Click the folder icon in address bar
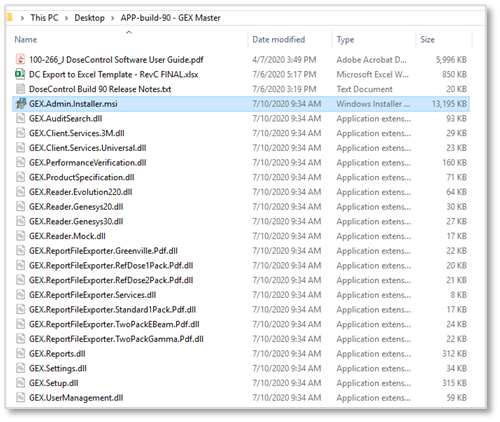The image size is (500, 422). (x=9, y=17)
